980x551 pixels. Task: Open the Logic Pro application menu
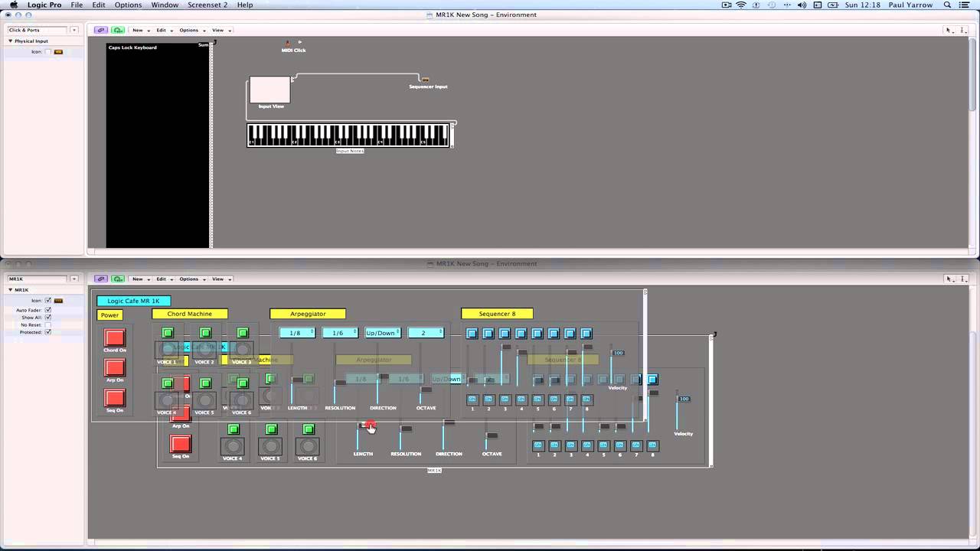click(44, 5)
